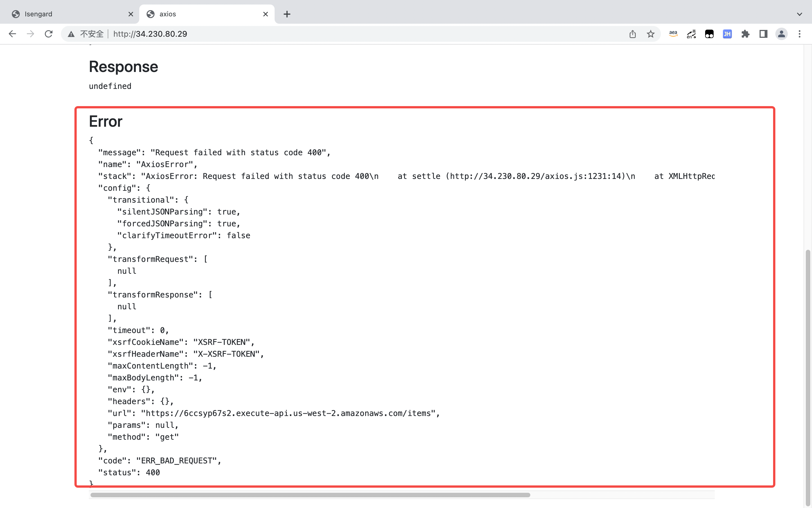Expand the tab search dropdown
812x508 pixels.
point(800,14)
